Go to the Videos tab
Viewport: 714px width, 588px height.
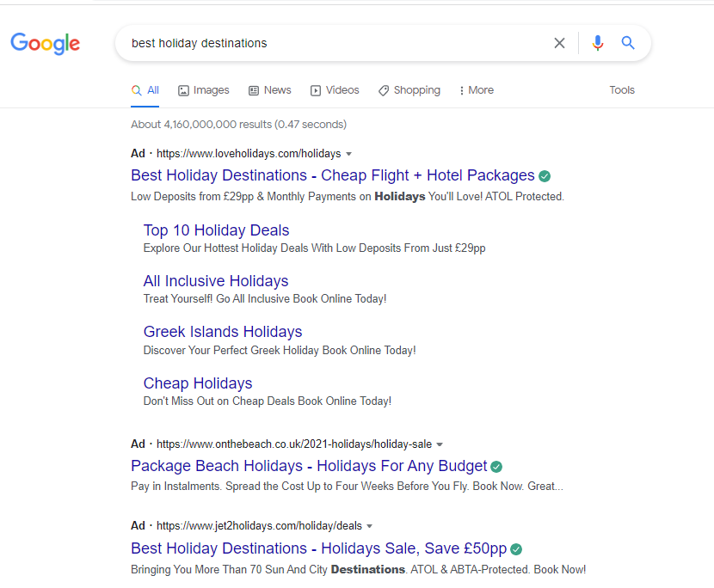point(335,90)
